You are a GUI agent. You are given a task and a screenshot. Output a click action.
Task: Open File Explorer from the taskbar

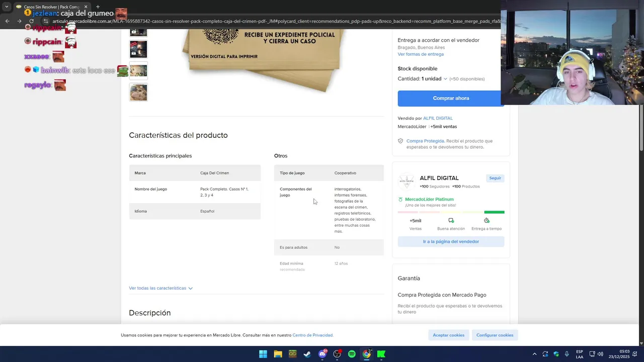(x=278, y=354)
